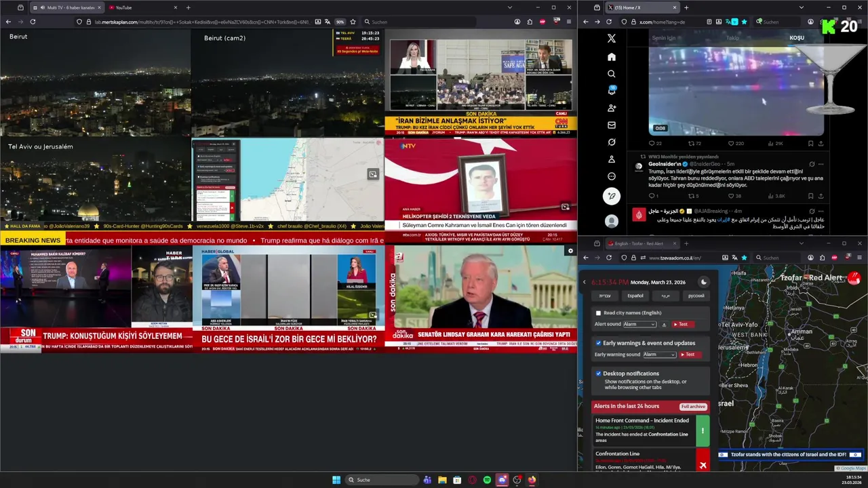This screenshot has width=868, height=488.
Task: Share the GeoInsider post
Action: click(x=821, y=197)
